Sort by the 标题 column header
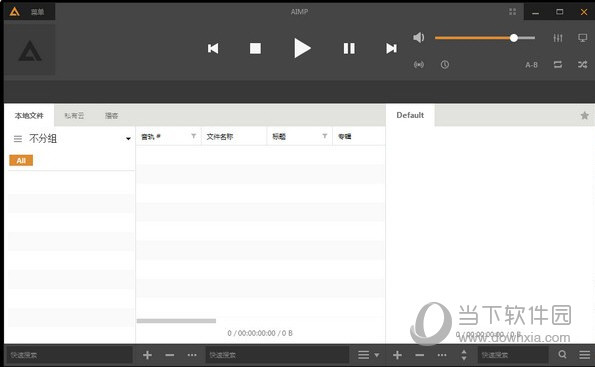 point(279,137)
